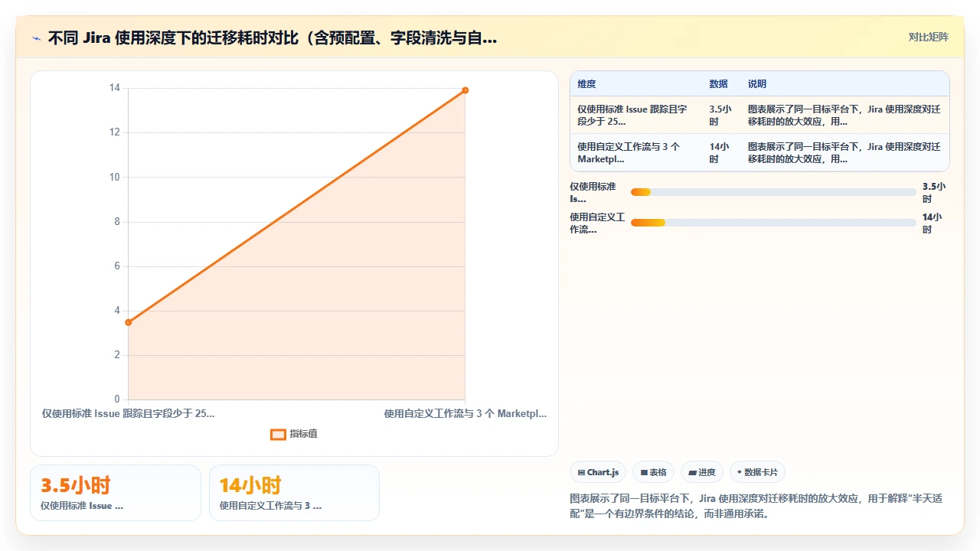Click the y-axis value 8
980x551 pixels.
coord(117,222)
